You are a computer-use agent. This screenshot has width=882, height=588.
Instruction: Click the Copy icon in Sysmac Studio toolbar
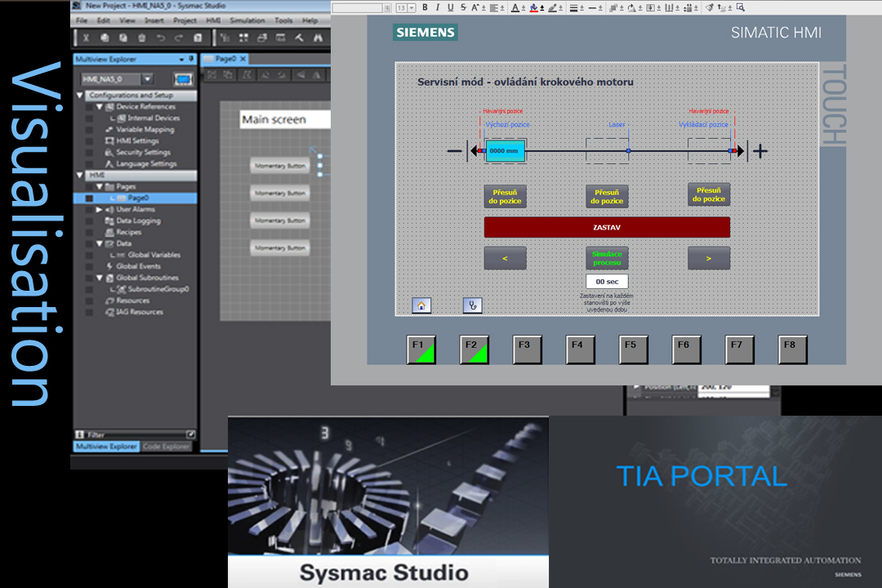tap(105, 38)
